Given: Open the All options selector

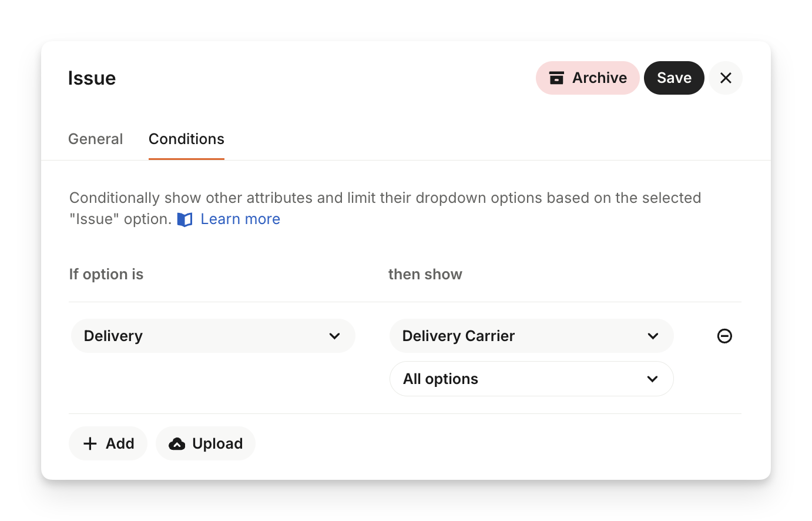Looking at the screenshot, I should pyautogui.click(x=517, y=379).
